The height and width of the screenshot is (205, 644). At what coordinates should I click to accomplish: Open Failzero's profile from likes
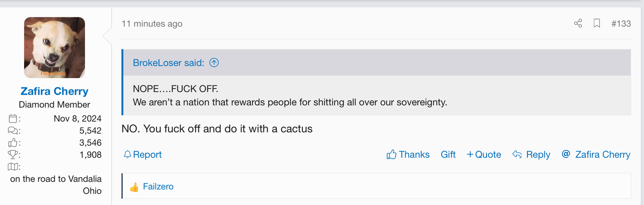[158, 186]
